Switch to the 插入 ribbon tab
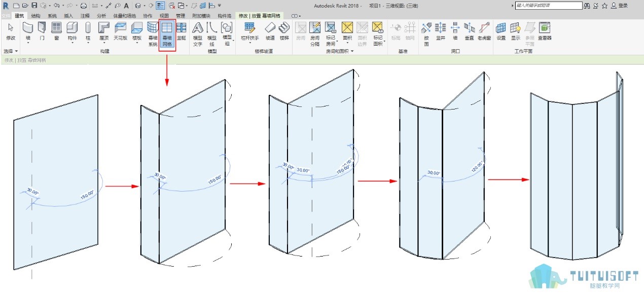This screenshot has width=644, height=293. pyautogui.click(x=68, y=16)
